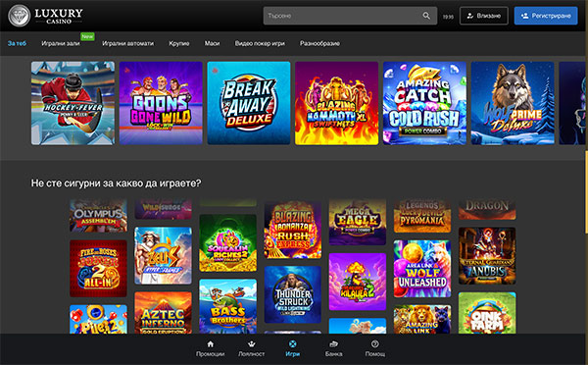The height and width of the screenshot is (365, 588).
Task: Open the Blazing Mammoth XL game tile
Action: pyautogui.click(x=337, y=103)
